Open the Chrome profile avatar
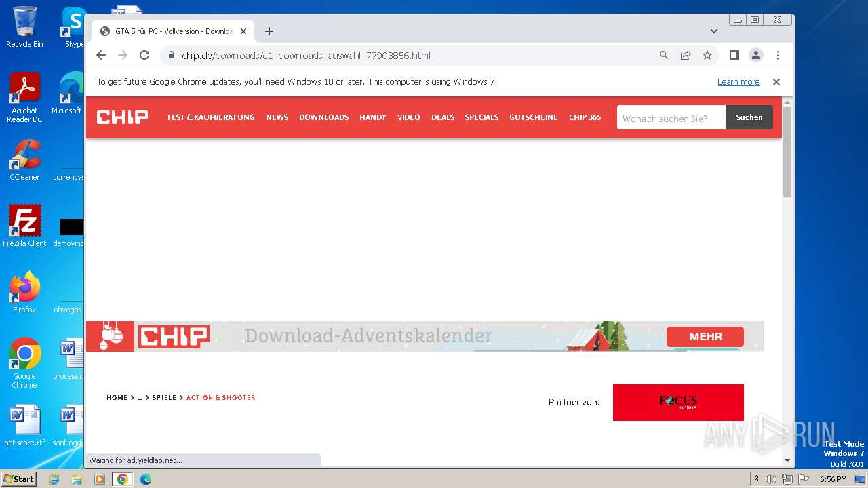Screen dimensions: 868x488 click(756, 55)
